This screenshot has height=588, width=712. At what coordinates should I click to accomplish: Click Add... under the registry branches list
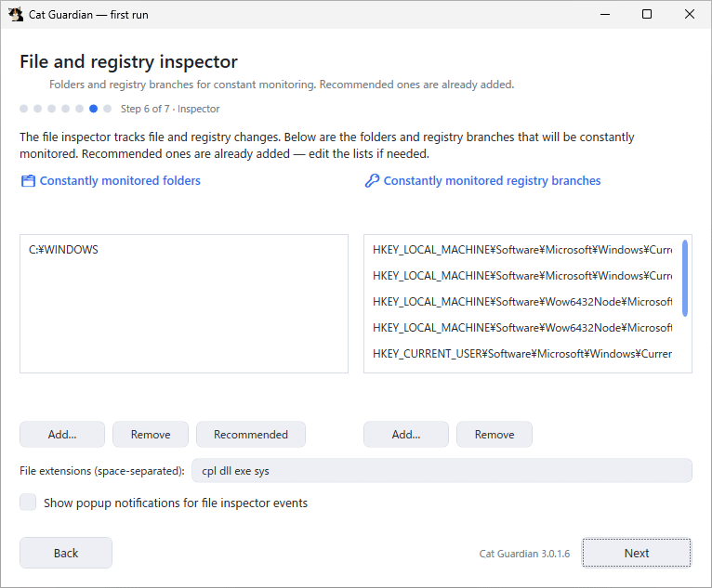(x=406, y=434)
